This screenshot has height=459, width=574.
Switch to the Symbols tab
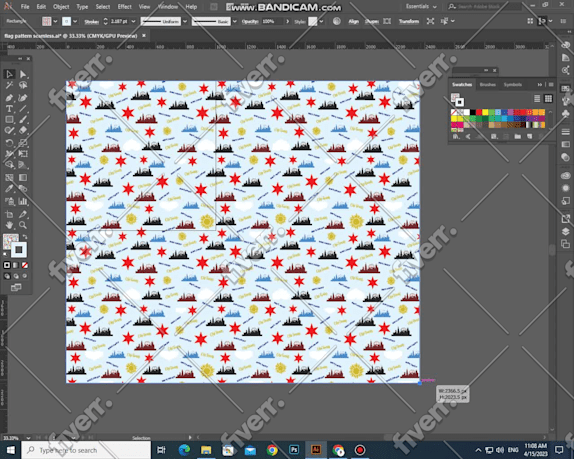point(512,85)
